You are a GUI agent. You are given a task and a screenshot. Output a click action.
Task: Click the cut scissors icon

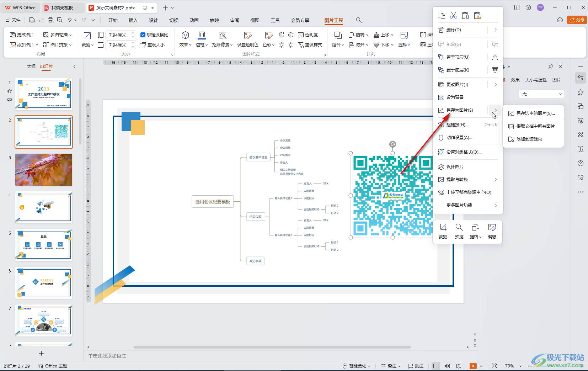click(x=454, y=15)
